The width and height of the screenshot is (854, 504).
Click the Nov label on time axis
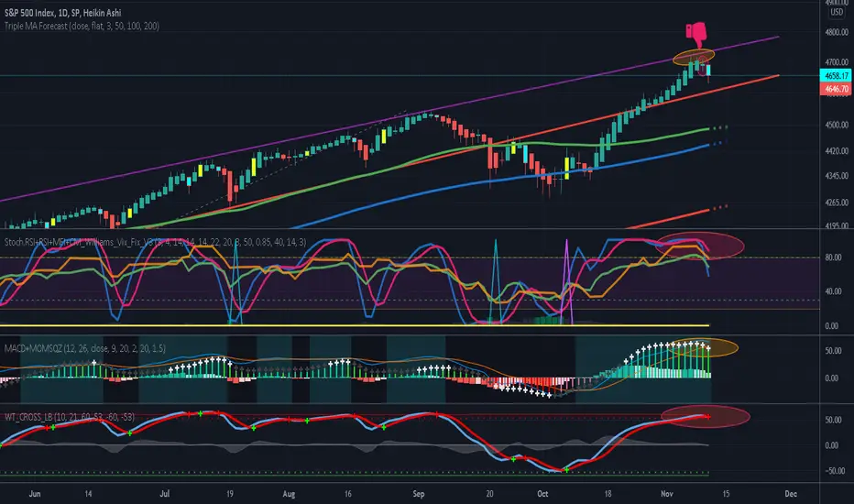tap(667, 494)
